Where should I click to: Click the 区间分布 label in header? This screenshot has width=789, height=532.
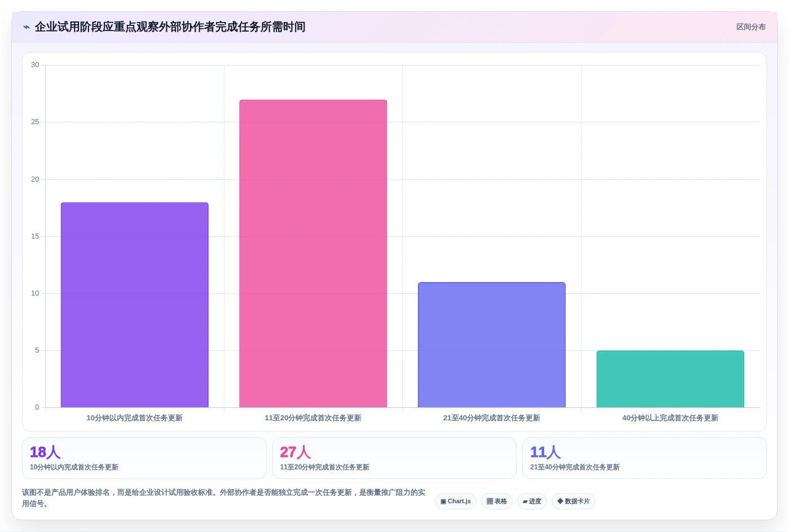click(751, 27)
